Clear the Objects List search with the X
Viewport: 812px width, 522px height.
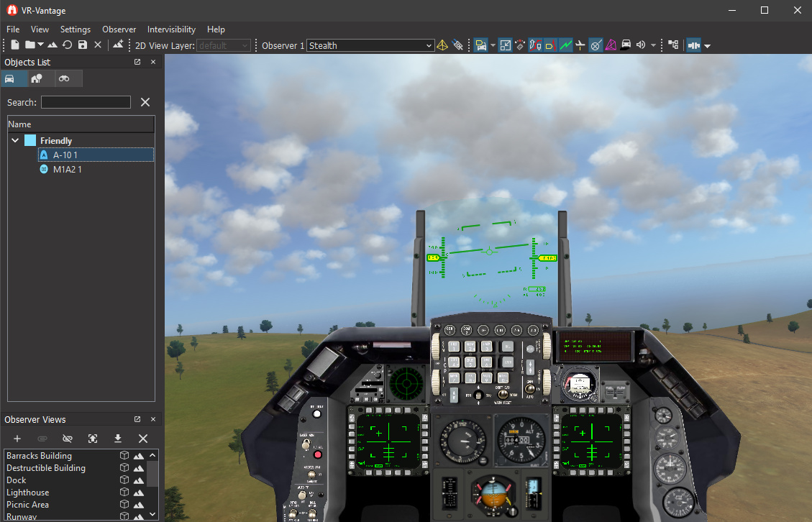(x=145, y=103)
